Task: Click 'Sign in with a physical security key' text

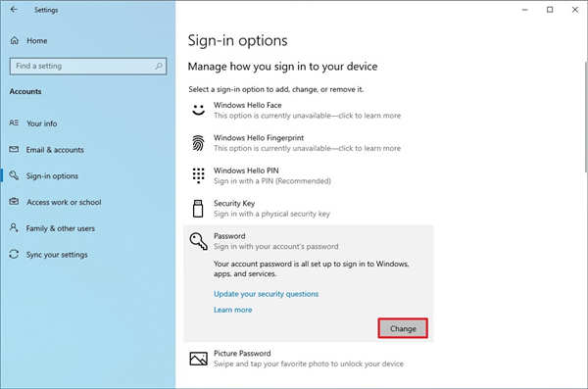Action: [x=271, y=214]
